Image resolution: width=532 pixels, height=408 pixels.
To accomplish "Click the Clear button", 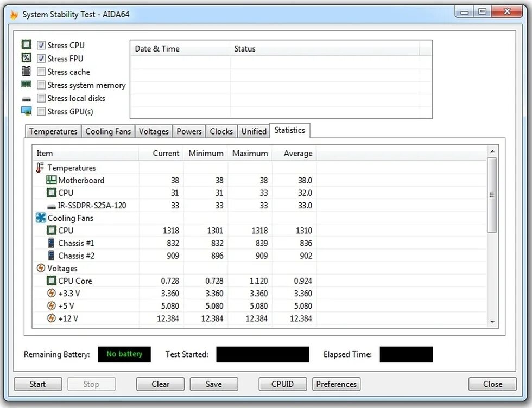I will point(161,384).
